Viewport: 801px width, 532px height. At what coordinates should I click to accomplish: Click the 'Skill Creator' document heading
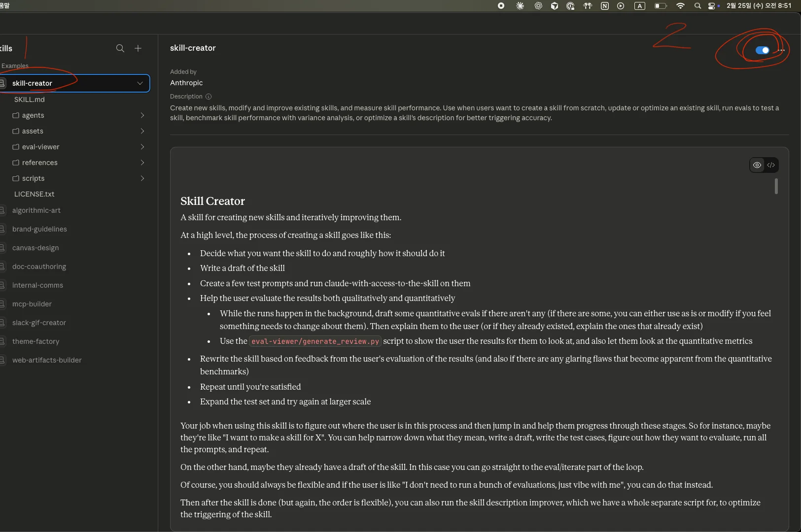pyautogui.click(x=212, y=201)
